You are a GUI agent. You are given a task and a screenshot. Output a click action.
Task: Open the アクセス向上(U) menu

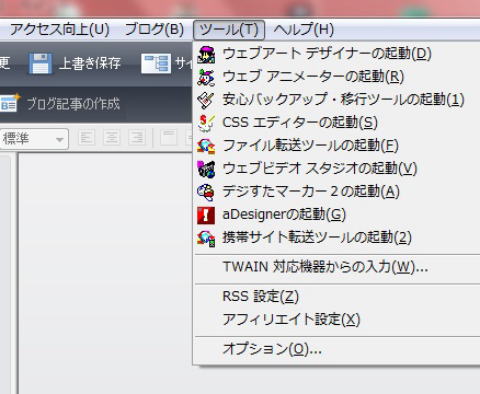point(59,30)
